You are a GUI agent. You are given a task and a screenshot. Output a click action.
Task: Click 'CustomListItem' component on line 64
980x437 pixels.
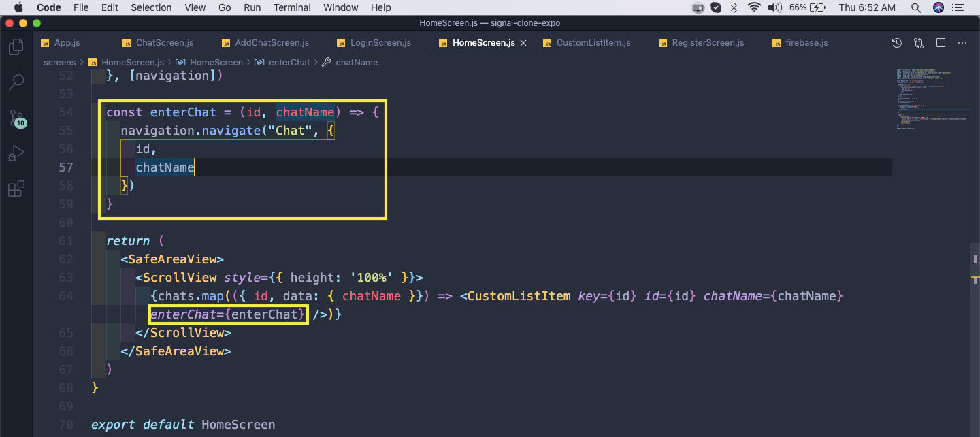[519, 296]
